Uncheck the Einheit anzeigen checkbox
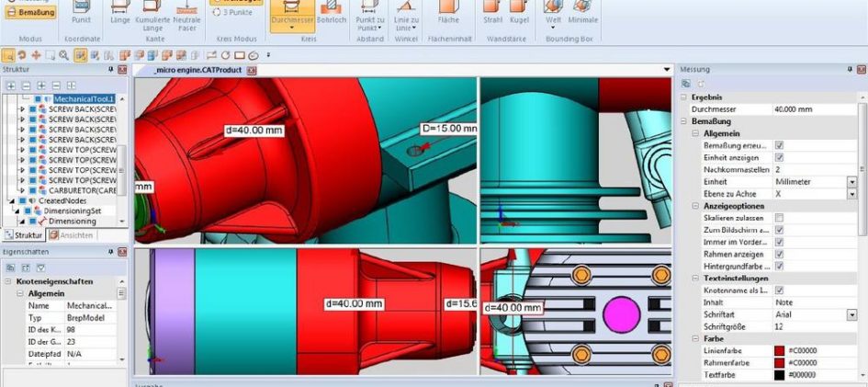 (779, 157)
